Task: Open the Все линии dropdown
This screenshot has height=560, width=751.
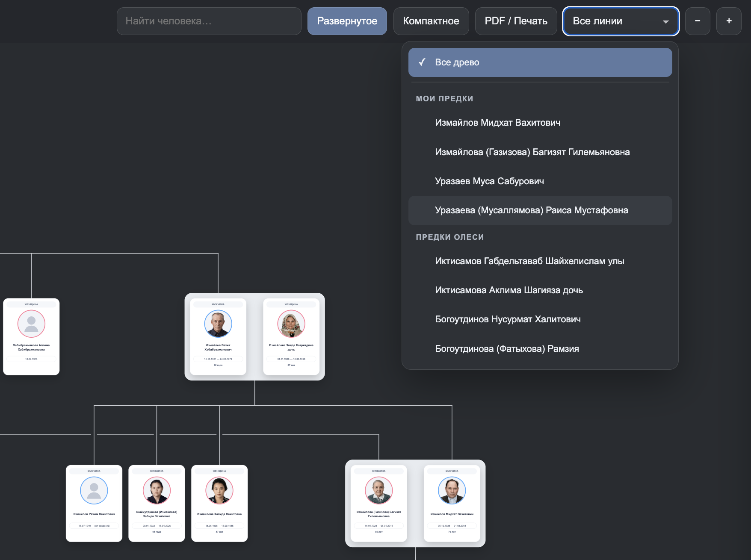Action: tap(621, 21)
